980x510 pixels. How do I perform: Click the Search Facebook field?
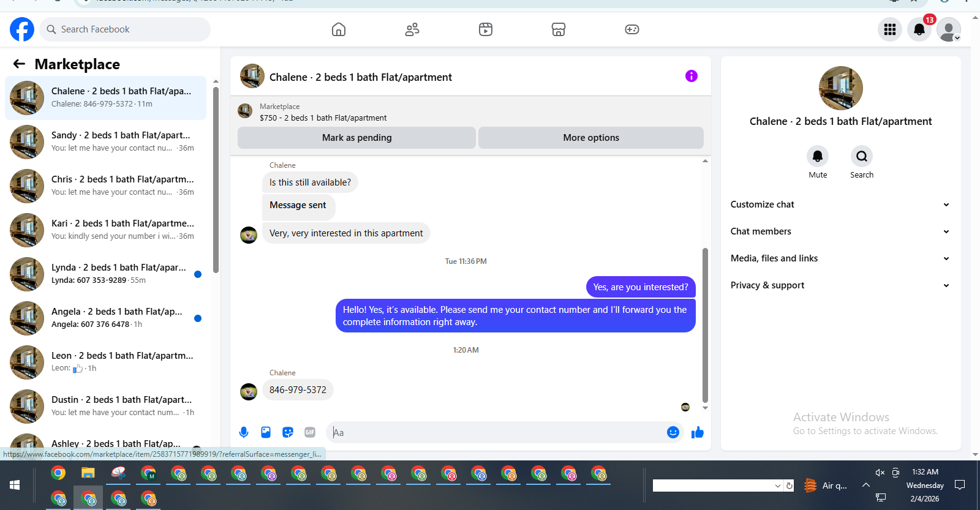[125, 29]
